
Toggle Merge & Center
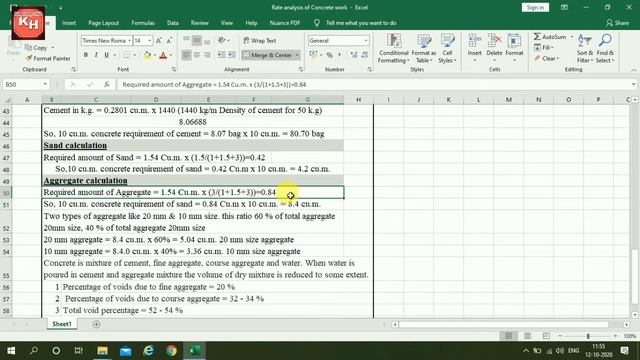pos(267,55)
